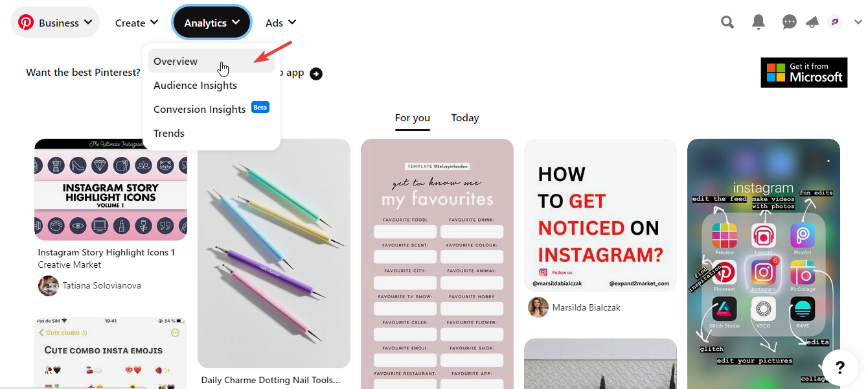Switch to the Today tab

tap(465, 118)
